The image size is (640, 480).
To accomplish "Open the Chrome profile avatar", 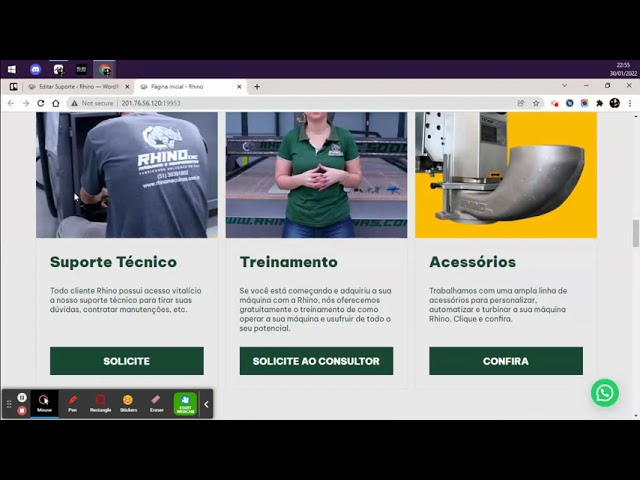I will (614, 103).
